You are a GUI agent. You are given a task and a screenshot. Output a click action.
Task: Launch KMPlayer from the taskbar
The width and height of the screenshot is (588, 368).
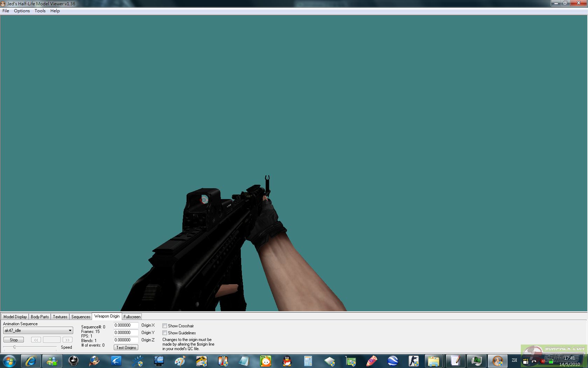coord(159,361)
